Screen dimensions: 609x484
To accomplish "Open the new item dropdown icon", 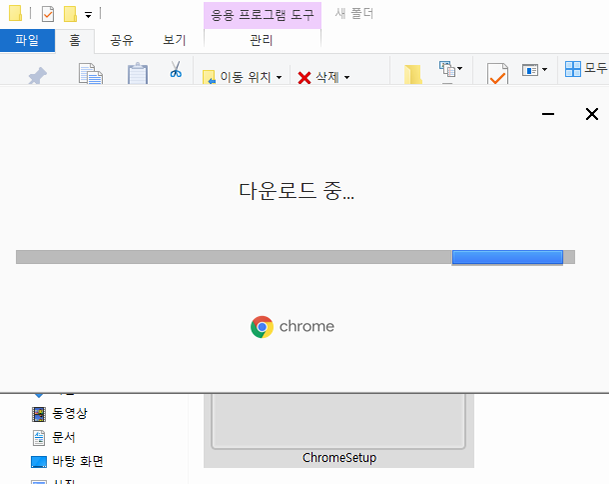I will tap(451, 69).
